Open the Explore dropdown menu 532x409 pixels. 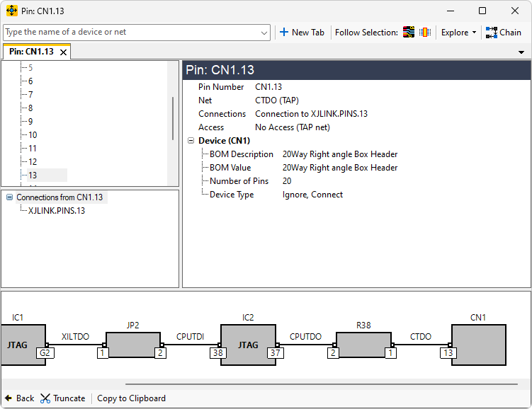click(458, 33)
